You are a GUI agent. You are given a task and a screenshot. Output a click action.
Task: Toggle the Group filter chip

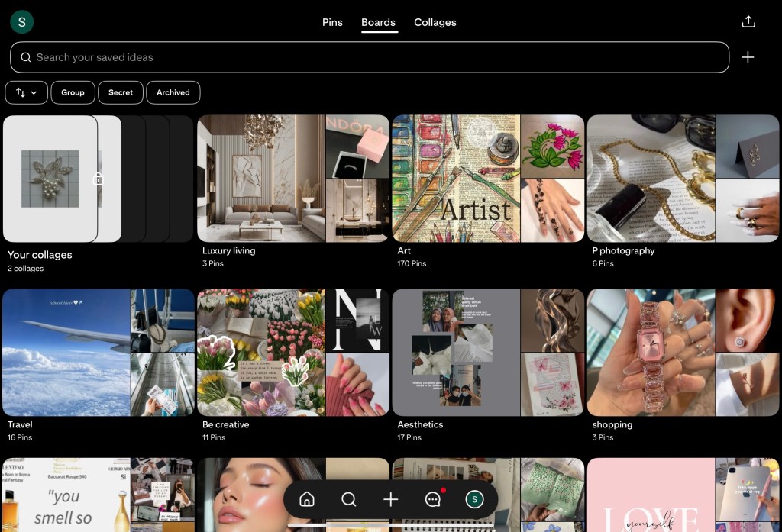tap(73, 92)
